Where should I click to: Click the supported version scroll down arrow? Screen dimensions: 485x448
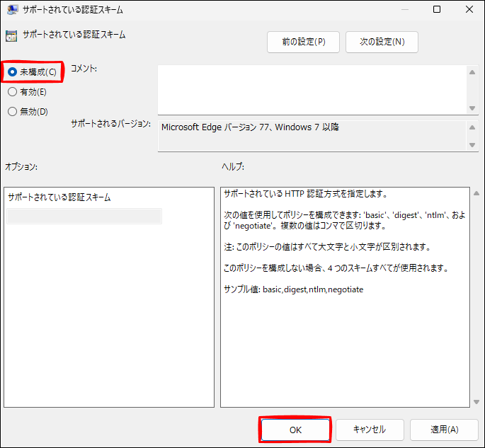point(472,145)
